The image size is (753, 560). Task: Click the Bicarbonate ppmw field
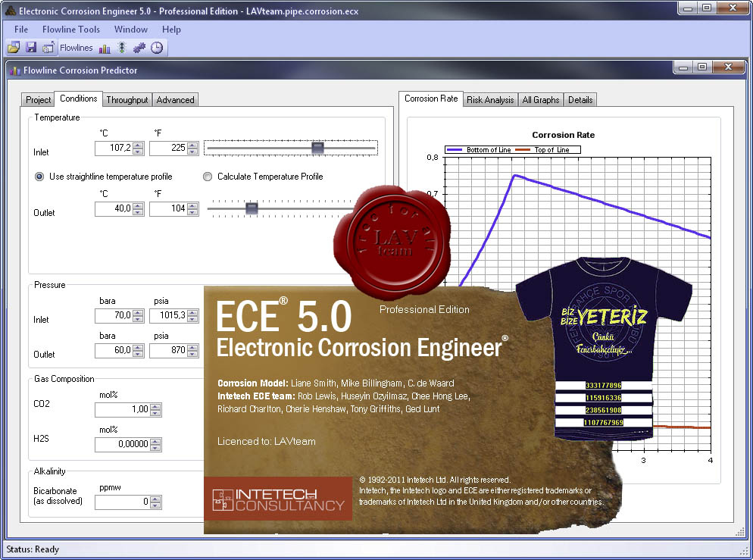[123, 502]
